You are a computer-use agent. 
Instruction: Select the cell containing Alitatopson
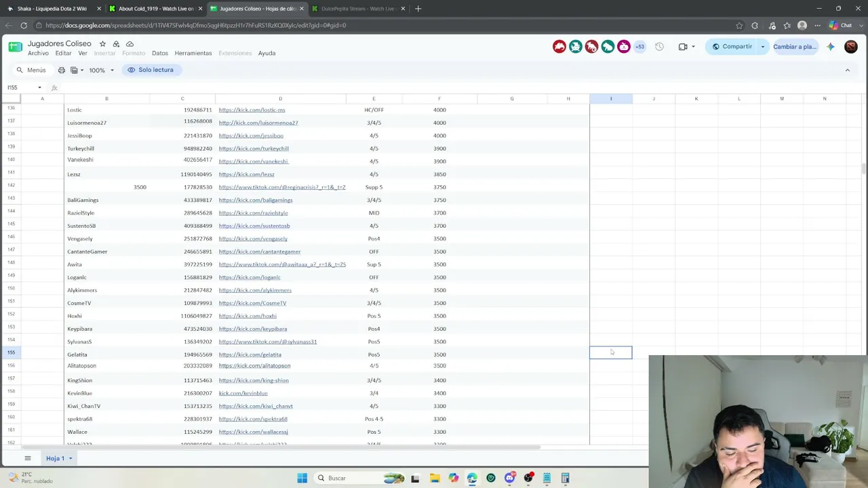click(106, 366)
